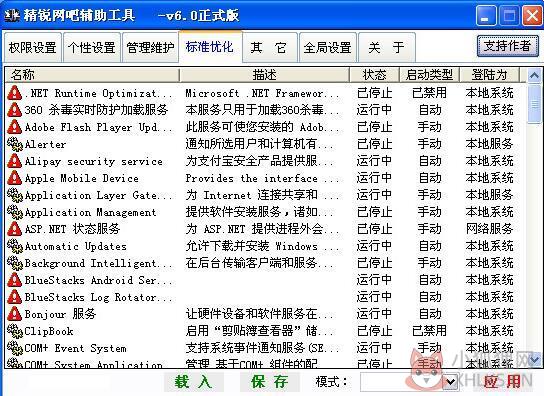The image size is (544, 396).
Task: Click warning icon next to Apple Mobile Device
Action: 15,178
